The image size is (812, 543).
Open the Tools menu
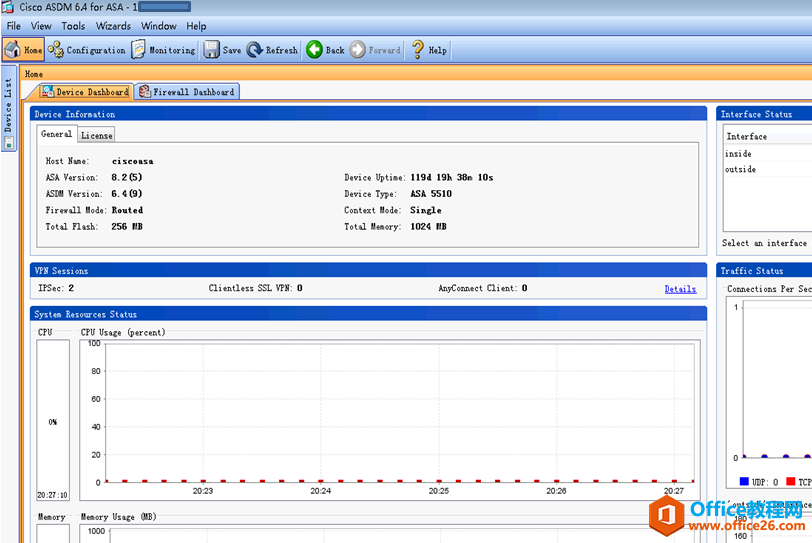pyautogui.click(x=73, y=26)
